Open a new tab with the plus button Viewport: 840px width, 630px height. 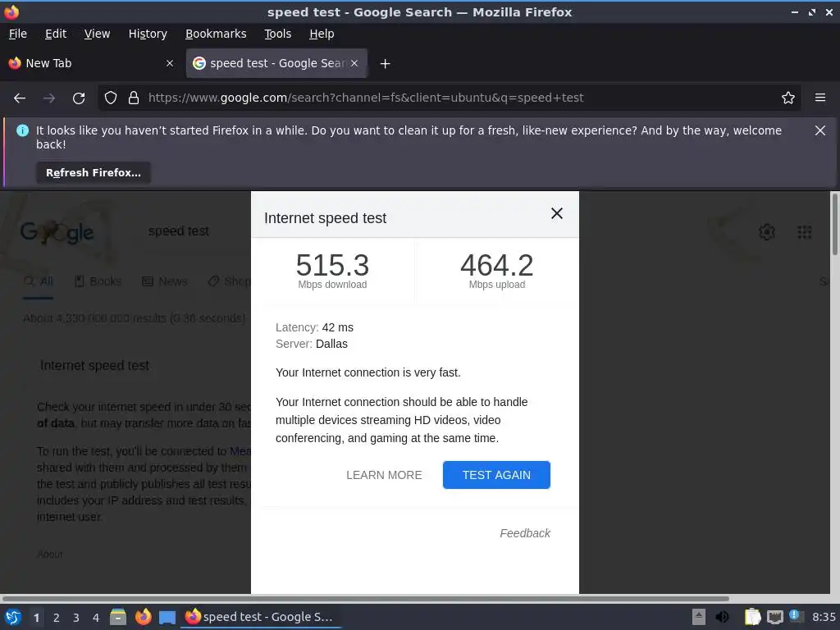click(385, 64)
